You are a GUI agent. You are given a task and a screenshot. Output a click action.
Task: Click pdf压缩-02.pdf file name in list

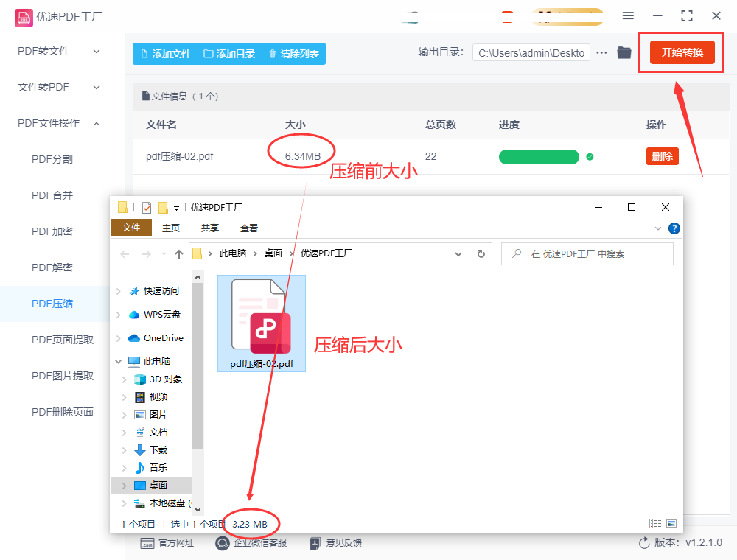[180, 156]
